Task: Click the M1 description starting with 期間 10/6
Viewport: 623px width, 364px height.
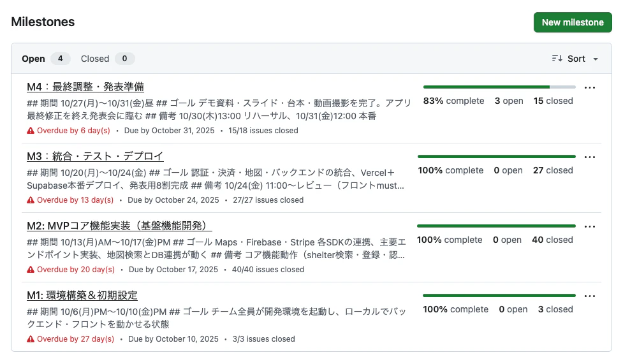Action: pyautogui.click(x=217, y=318)
